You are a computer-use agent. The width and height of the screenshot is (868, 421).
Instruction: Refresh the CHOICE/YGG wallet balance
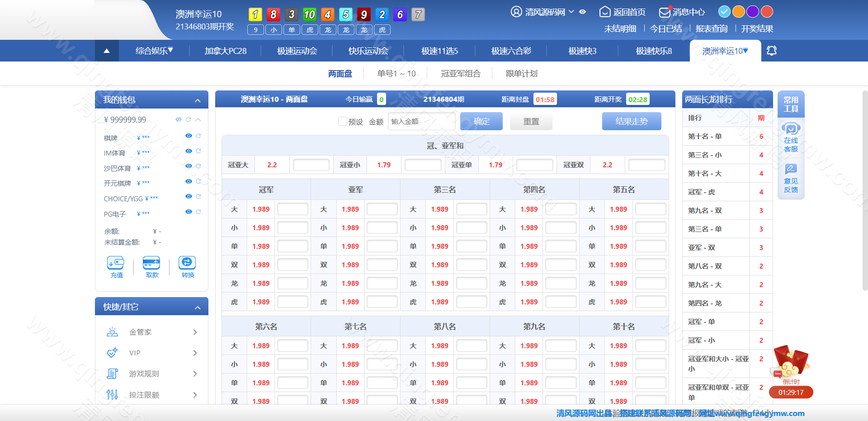(x=198, y=196)
